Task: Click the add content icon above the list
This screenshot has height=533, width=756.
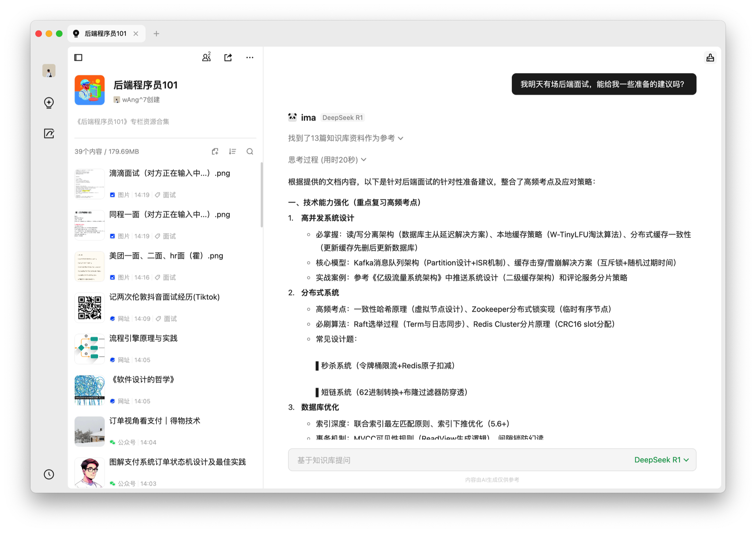Action: (215, 151)
